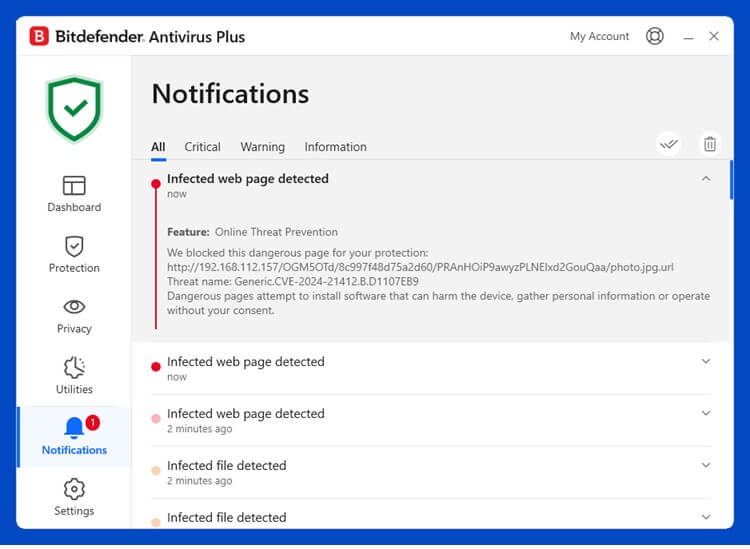Viewport: 750px width, 549px height.
Task: Click the first 'Infected web page detected' title
Action: click(247, 179)
